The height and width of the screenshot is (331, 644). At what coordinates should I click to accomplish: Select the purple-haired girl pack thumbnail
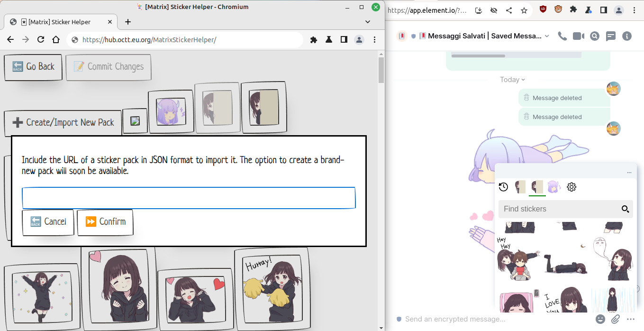click(171, 112)
